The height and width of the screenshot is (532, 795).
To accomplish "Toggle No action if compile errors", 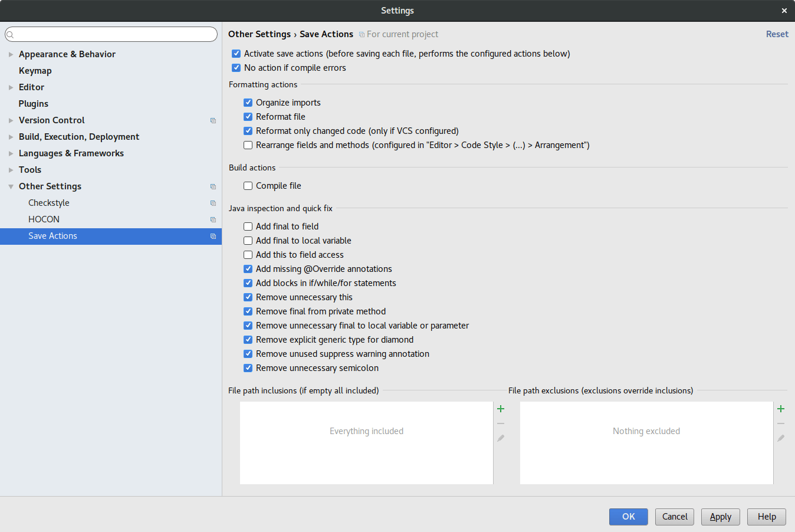I will [236, 68].
